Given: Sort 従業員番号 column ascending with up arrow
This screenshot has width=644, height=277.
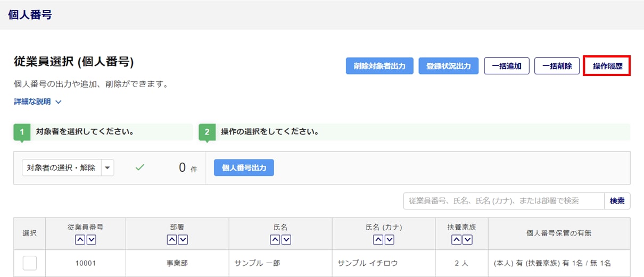Looking at the screenshot, I should (80, 240).
